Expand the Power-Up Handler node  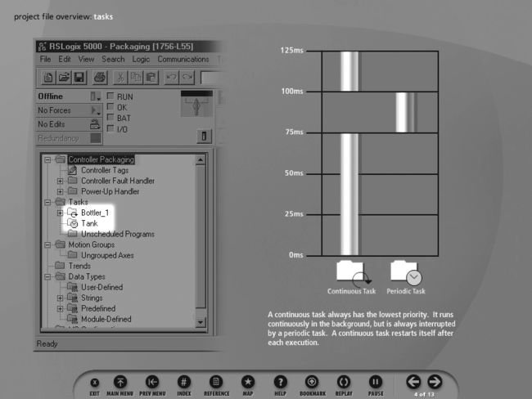point(60,191)
